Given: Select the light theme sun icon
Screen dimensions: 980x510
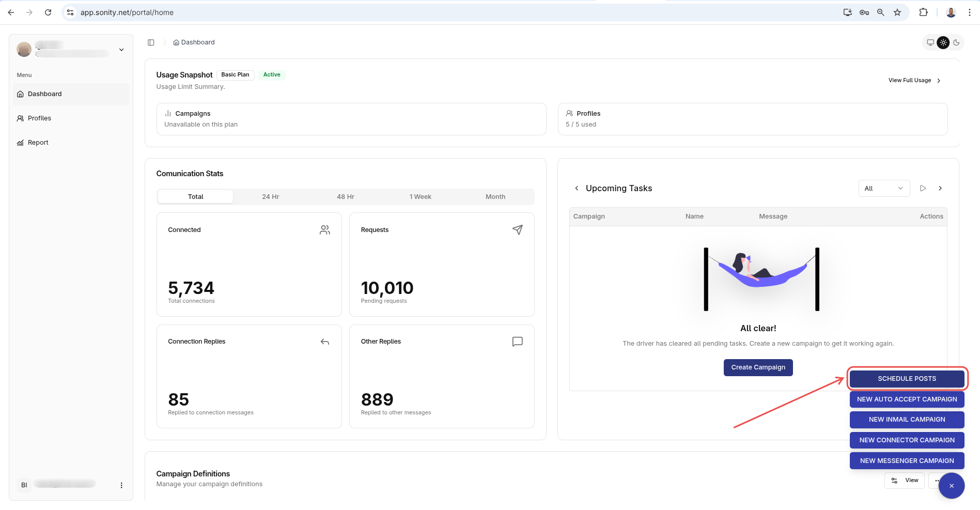Looking at the screenshot, I should pyautogui.click(x=943, y=42).
